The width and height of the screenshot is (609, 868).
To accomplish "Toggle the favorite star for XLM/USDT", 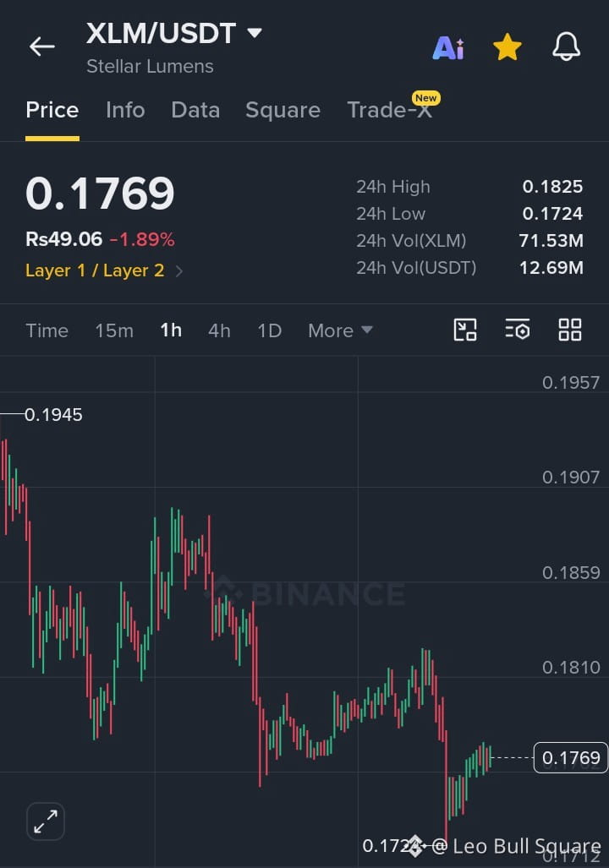I will (x=507, y=47).
